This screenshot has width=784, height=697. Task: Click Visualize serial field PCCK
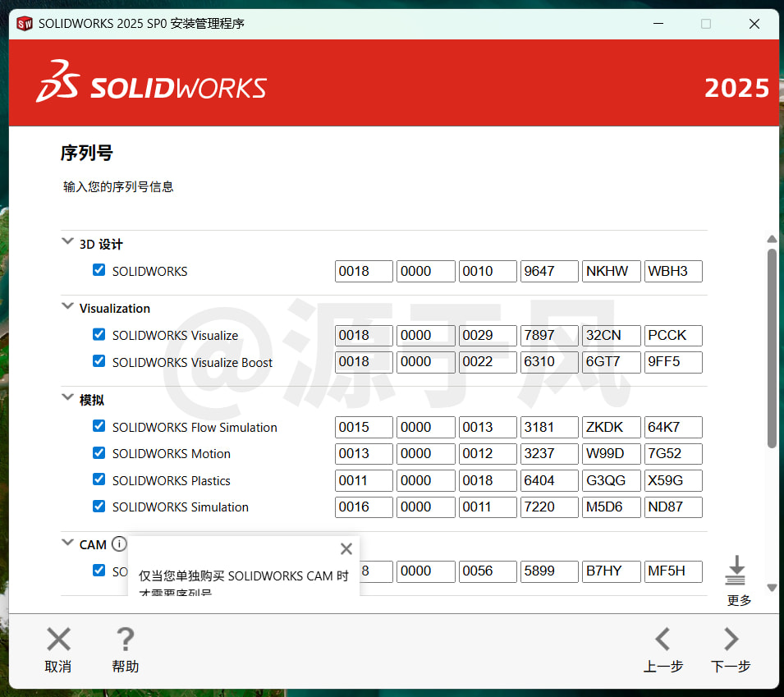[x=673, y=336]
